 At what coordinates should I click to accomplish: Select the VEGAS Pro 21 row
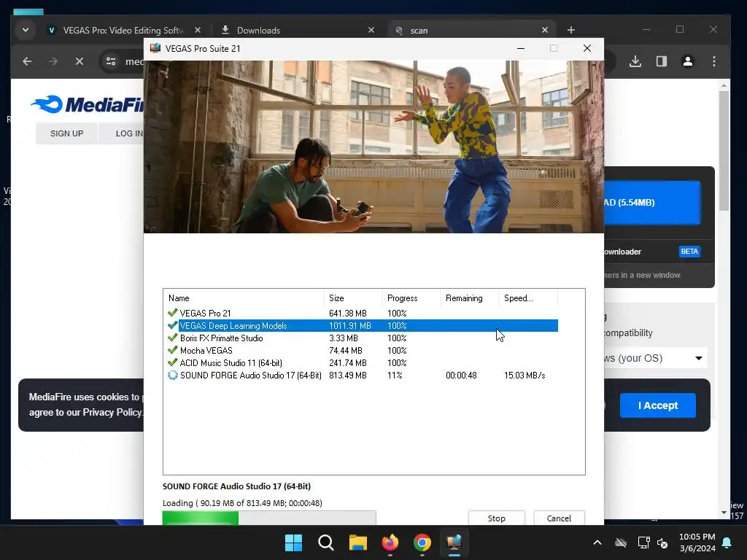363,313
